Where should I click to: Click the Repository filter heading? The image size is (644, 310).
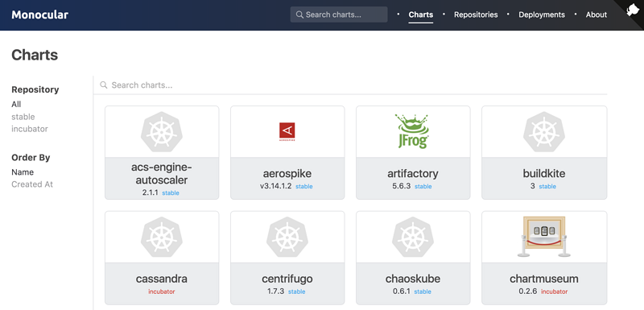click(35, 89)
